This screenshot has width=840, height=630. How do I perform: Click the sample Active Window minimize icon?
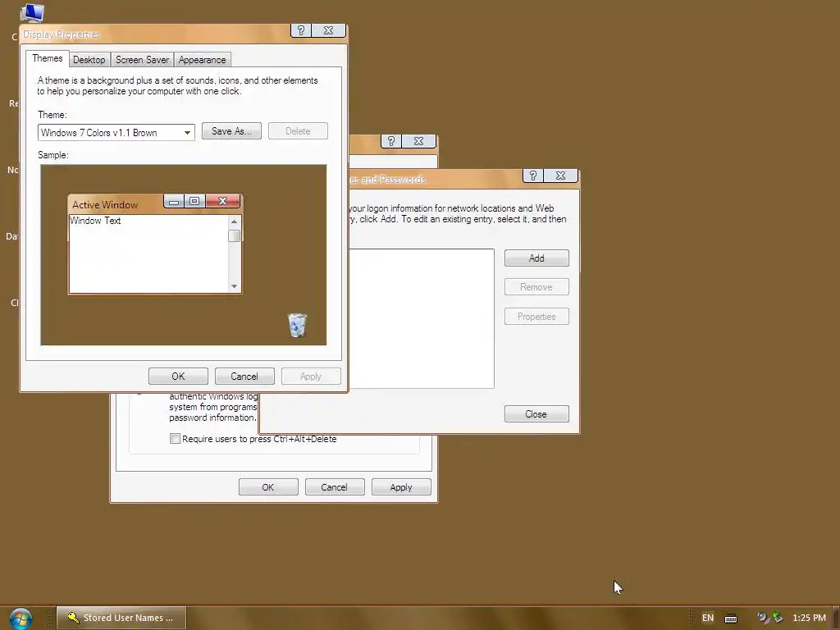[174, 202]
